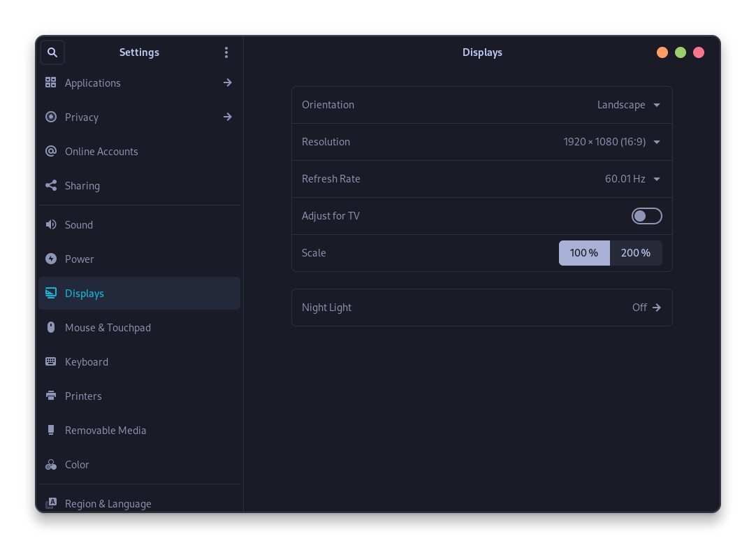756x548 pixels.
Task: Select 200 % display scale
Action: 636,252
